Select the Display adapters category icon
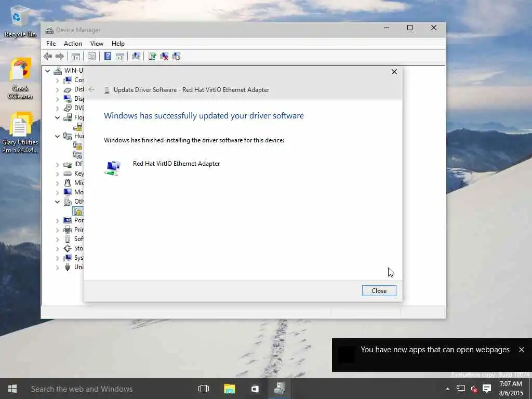Viewport: 532px width, 399px height. point(68,99)
